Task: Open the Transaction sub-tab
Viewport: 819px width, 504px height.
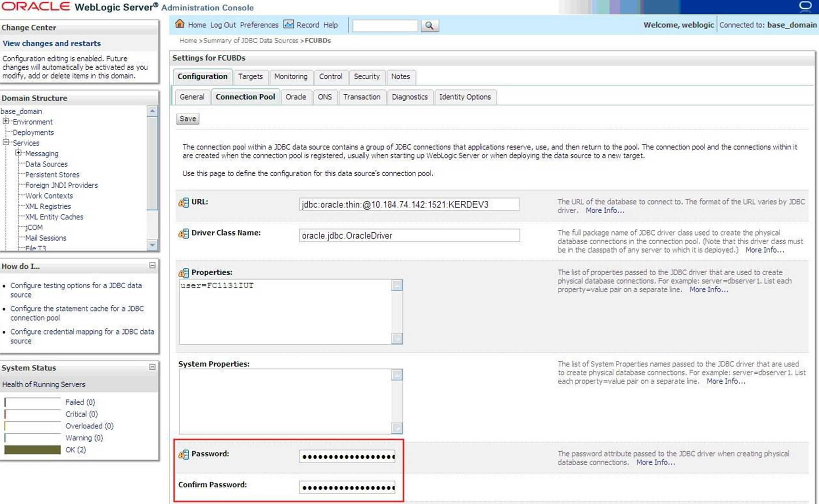Action: pos(361,97)
